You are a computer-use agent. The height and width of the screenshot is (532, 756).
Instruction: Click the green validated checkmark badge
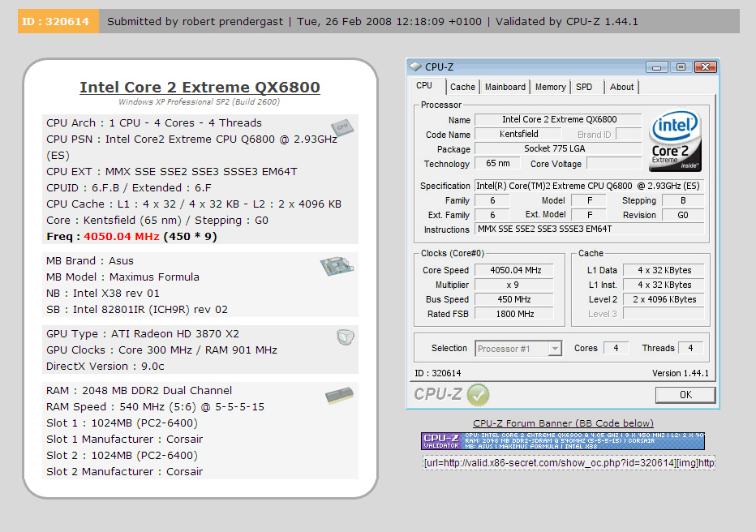coord(479,395)
